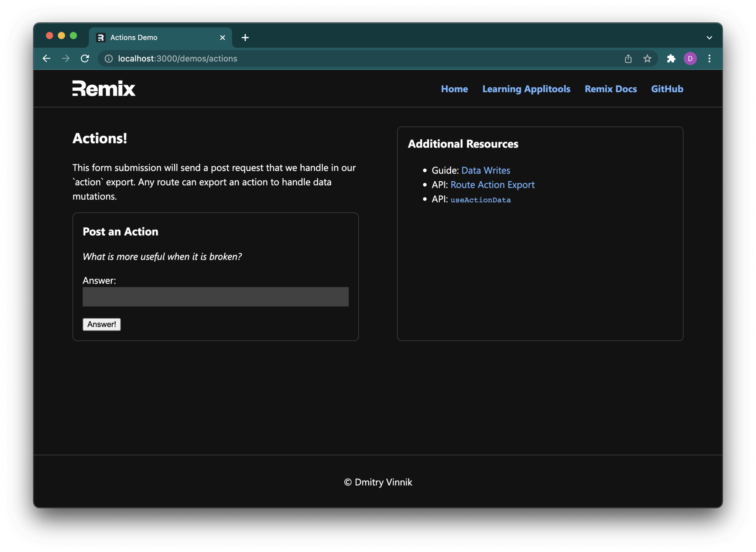
Task: Select Home in the navigation menu
Action: point(454,89)
